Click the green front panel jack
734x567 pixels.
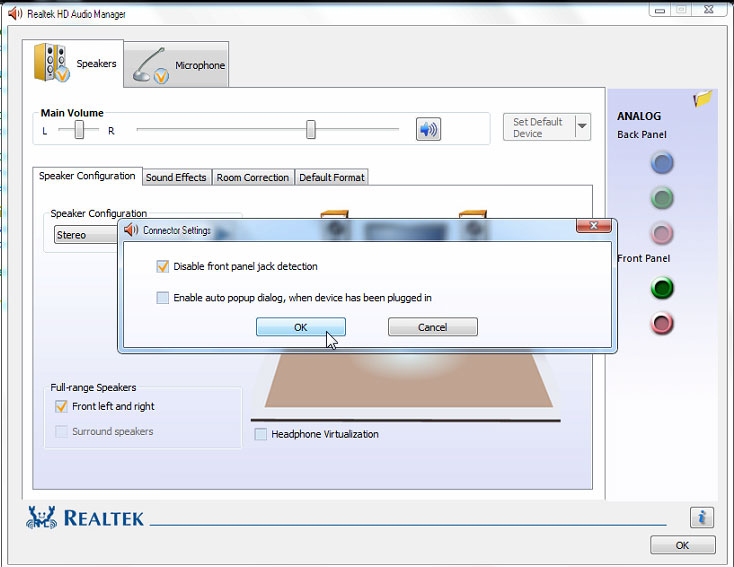(x=661, y=289)
